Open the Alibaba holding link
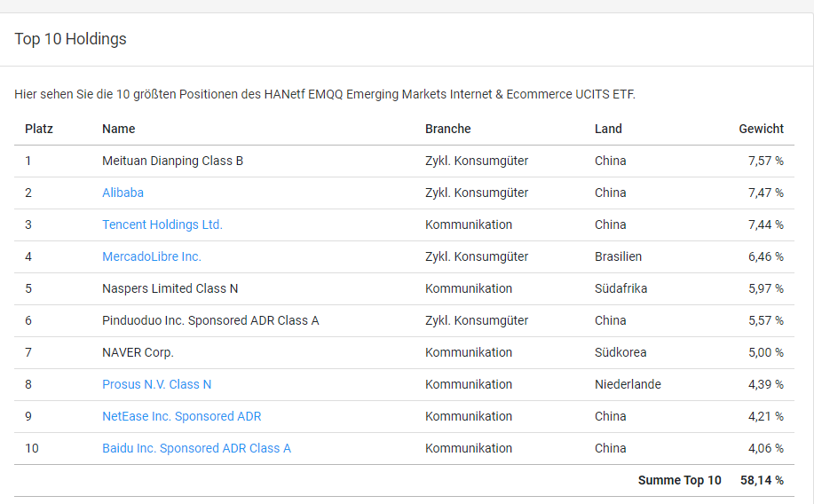Screen dimensions: 814x504 tap(122, 193)
